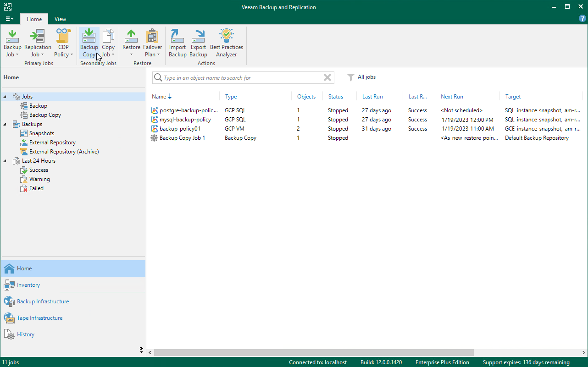This screenshot has height=367, width=588.
Task: Click the postgre-backup-policy row icon
Action: point(155,110)
